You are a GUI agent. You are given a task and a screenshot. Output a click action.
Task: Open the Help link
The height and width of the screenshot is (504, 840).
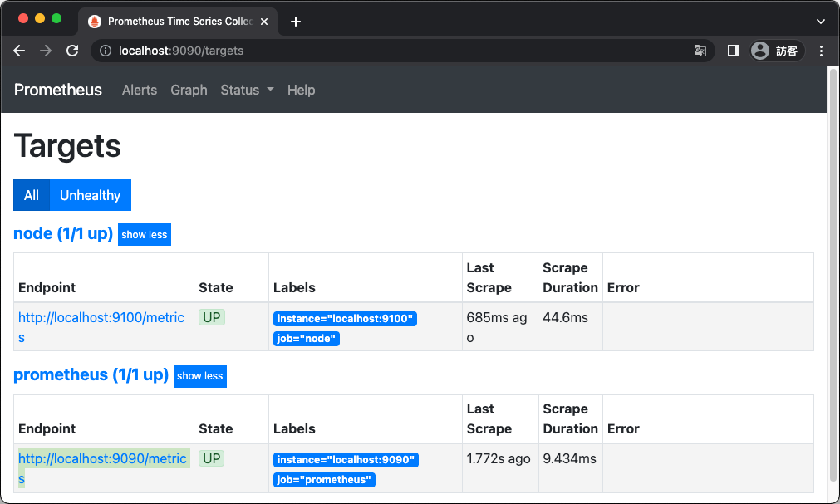tap(301, 90)
